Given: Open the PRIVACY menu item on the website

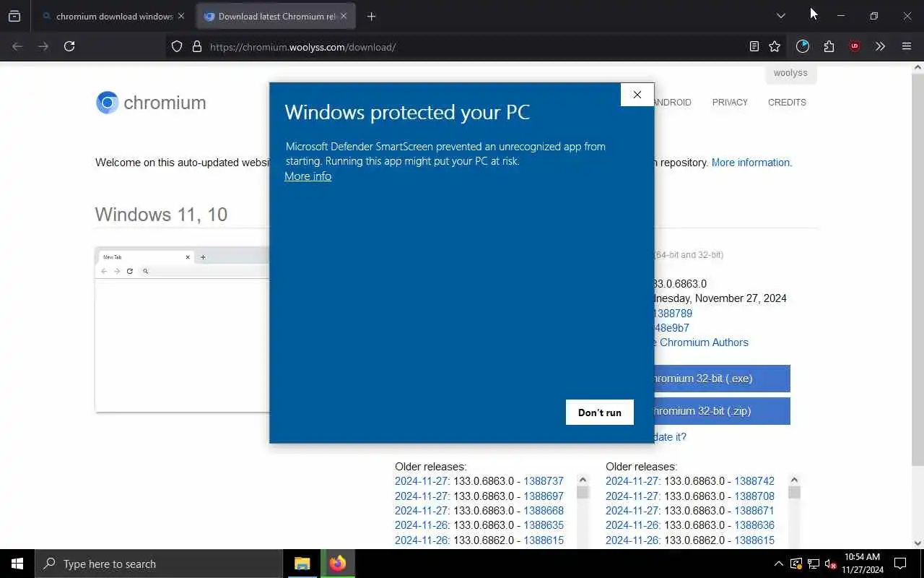Looking at the screenshot, I should [730, 103].
